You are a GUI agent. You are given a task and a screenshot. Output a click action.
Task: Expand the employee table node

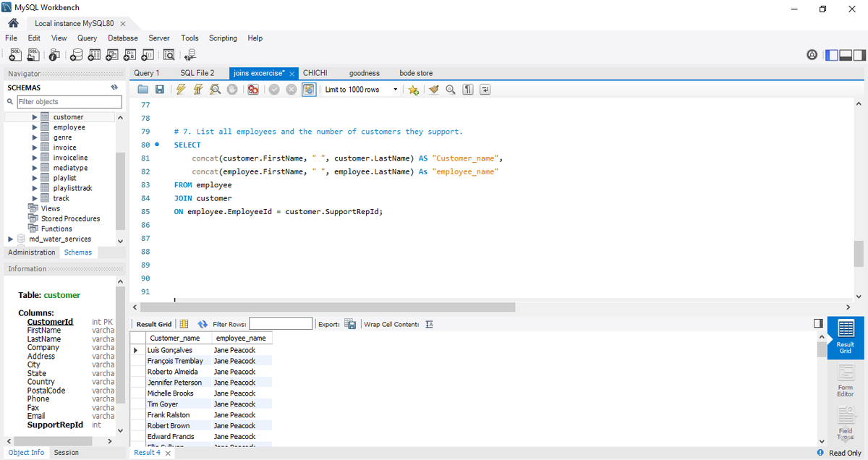coord(34,127)
